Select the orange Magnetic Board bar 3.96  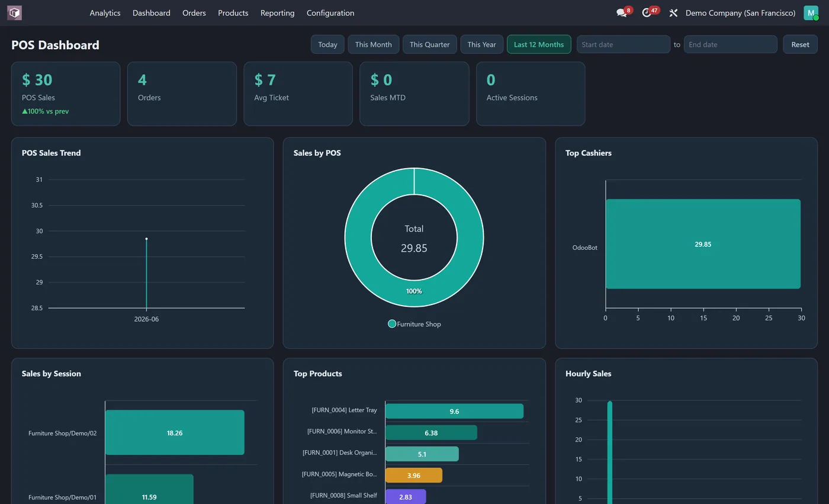tap(414, 475)
